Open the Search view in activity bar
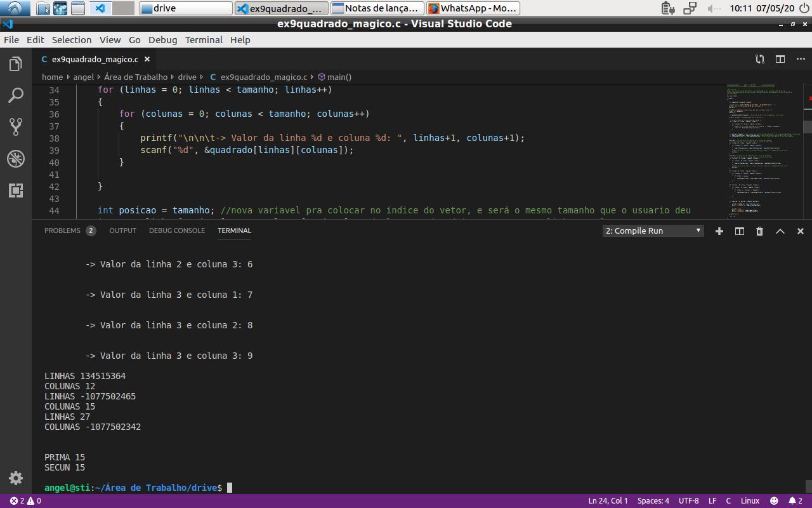Viewport: 812px width, 508px height. click(x=16, y=95)
